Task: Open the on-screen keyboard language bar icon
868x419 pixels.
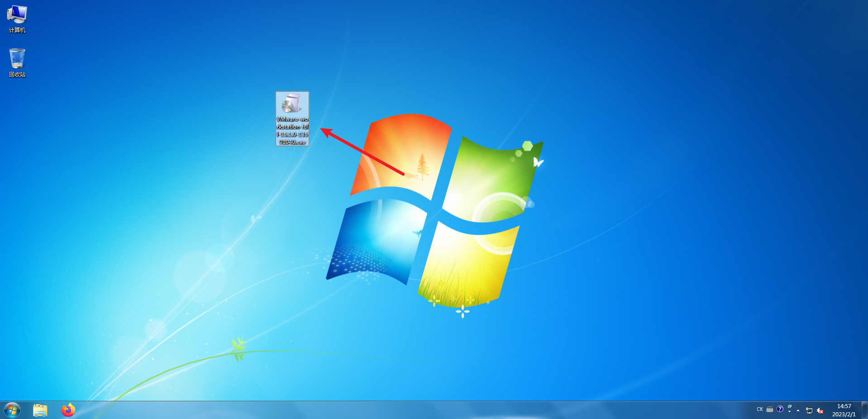Action: point(770,409)
